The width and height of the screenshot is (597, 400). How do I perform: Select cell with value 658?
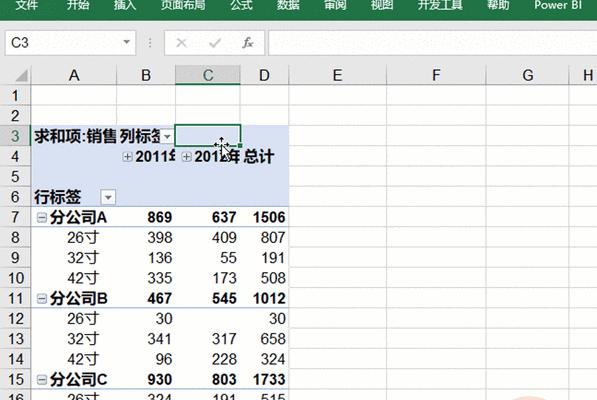pos(264,339)
